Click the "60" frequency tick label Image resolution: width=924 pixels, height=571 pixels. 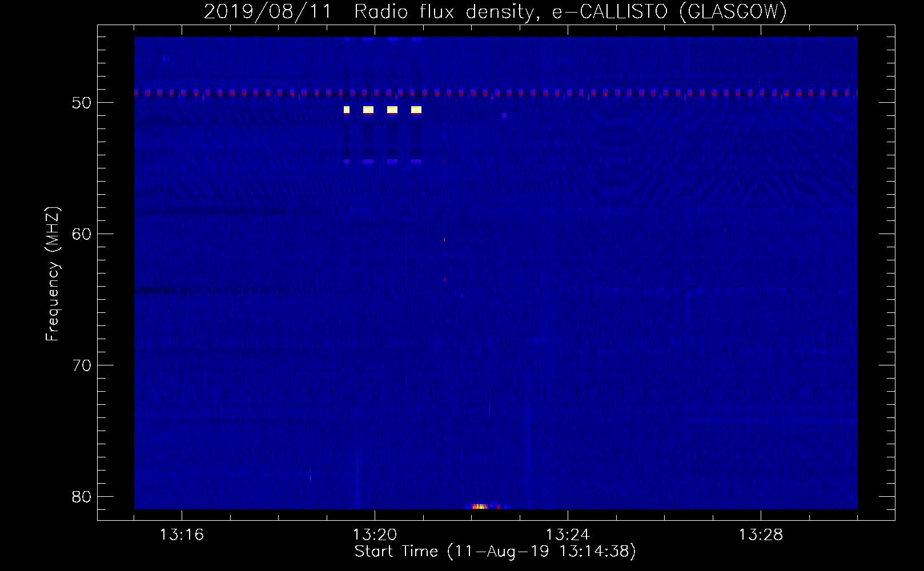tap(82, 234)
